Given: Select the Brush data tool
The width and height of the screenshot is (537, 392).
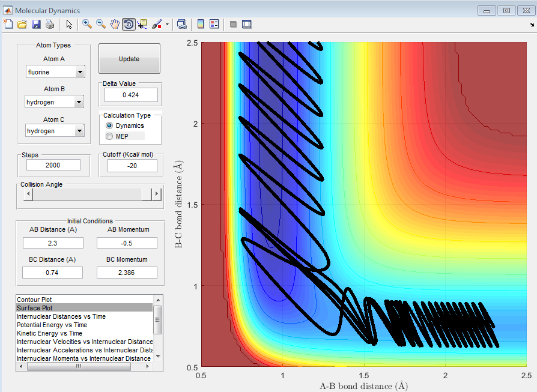Looking at the screenshot, I should (x=157, y=24).
